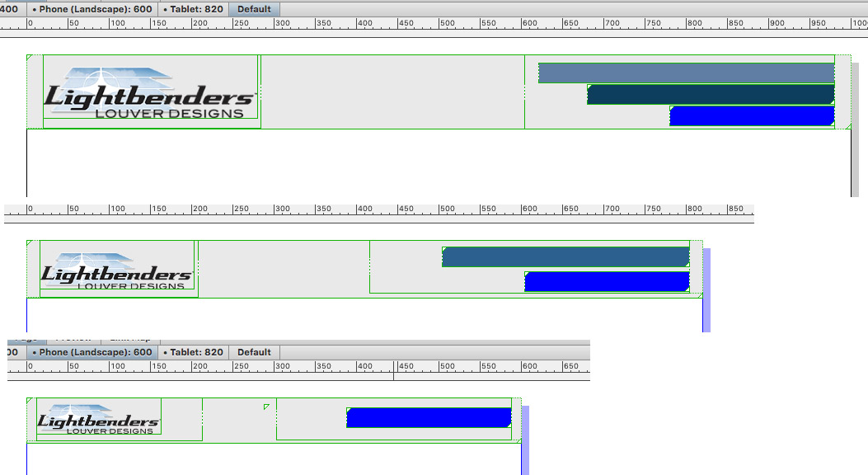The image size is (868, 475).
Task: Select the bright blue bar in the narrowest layout
Action: click(429, 417)
